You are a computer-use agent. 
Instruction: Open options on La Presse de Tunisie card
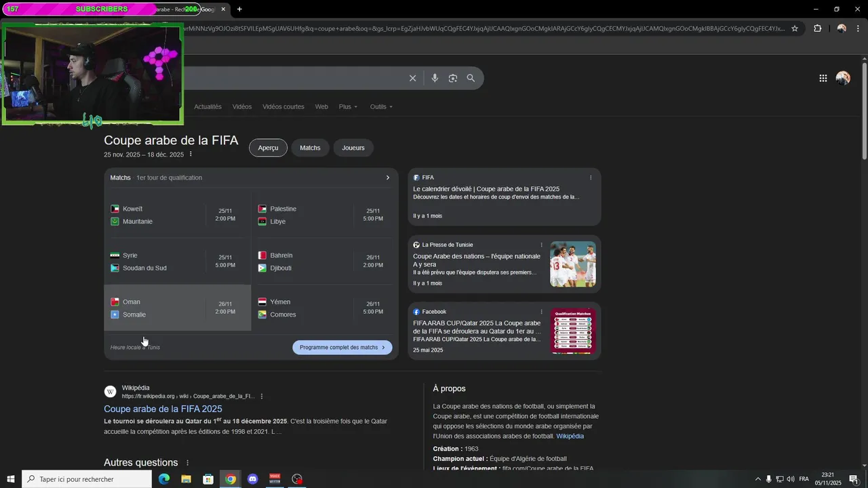[541, 245]
